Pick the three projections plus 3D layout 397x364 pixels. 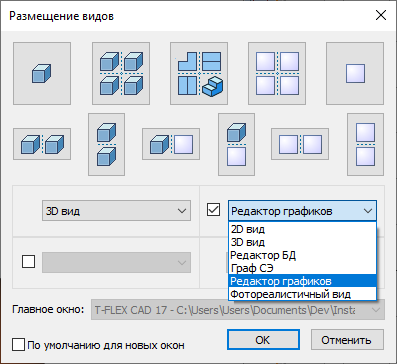(199, 73)
